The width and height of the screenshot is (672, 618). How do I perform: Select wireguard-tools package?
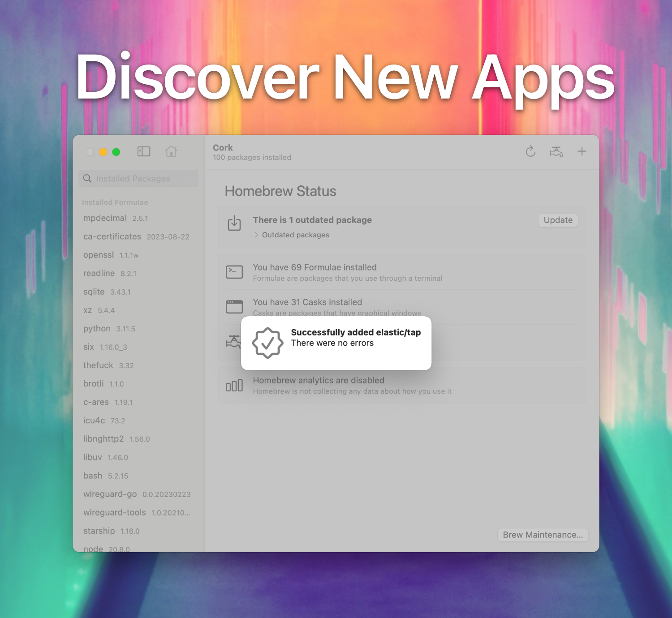[x=138, y=512]
